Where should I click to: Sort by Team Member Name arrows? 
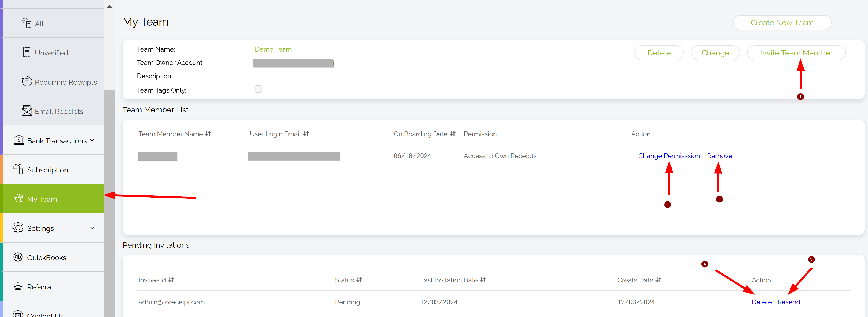coord(208,134)
